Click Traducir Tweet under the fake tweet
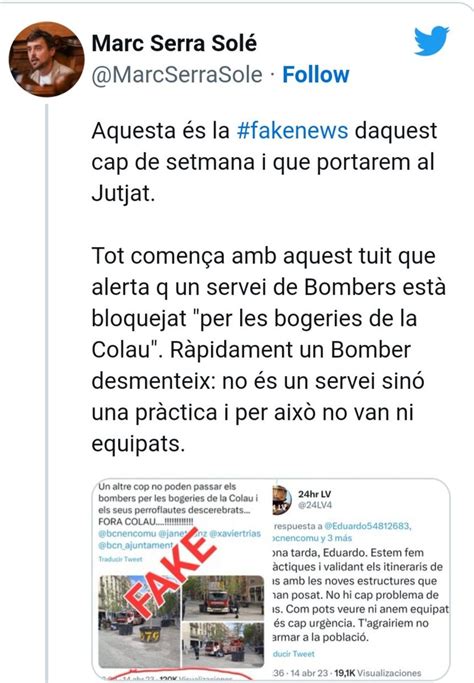 point(120,559)
